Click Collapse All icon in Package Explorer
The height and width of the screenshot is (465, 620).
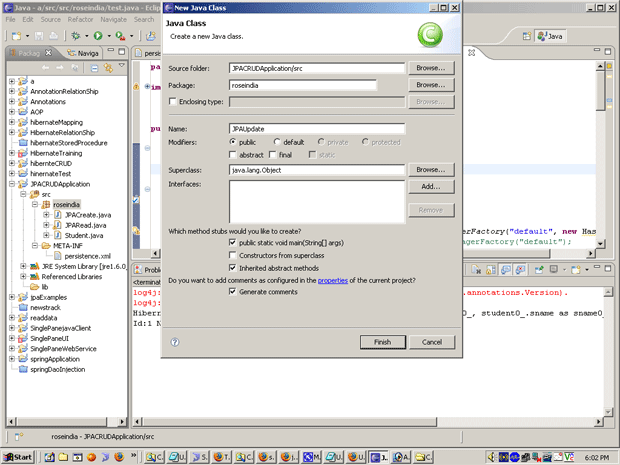(94, 68)
